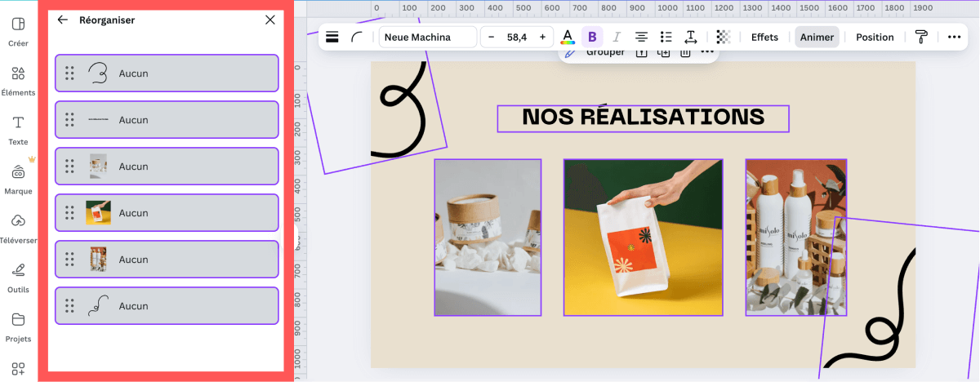
Task: Click the drag handle of the title text row
Action: 69,120
